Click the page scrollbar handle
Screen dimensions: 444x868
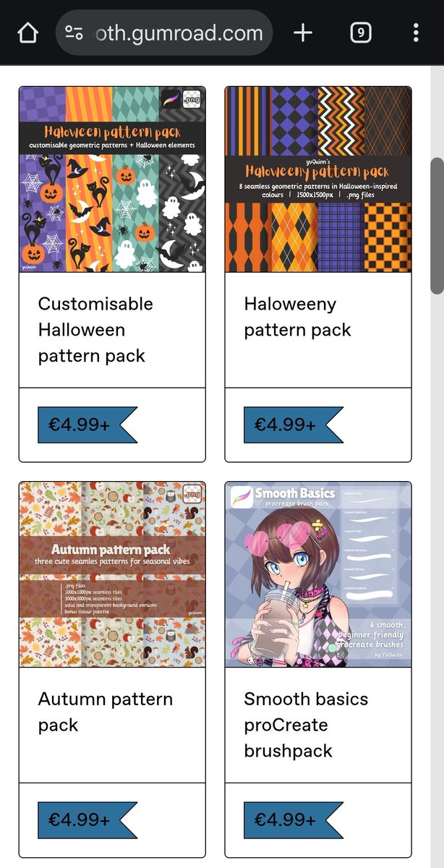(437, 226)
